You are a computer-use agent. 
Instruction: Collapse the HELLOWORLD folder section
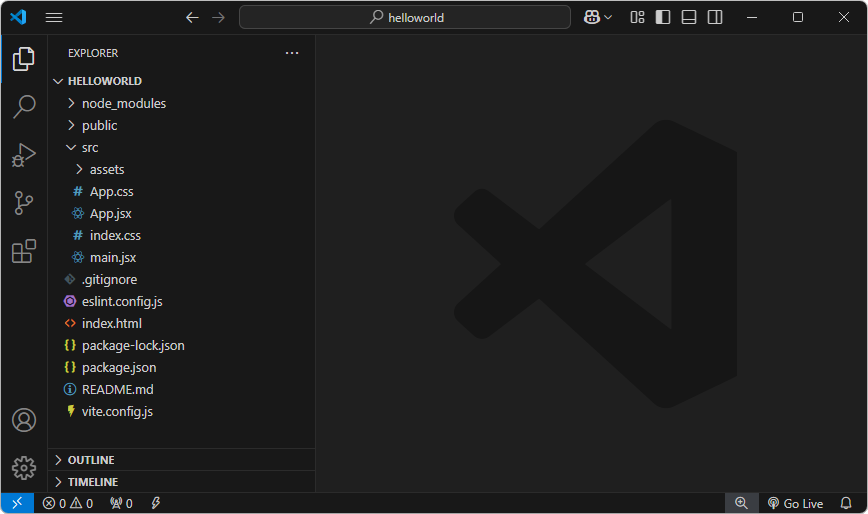[182, 81]
